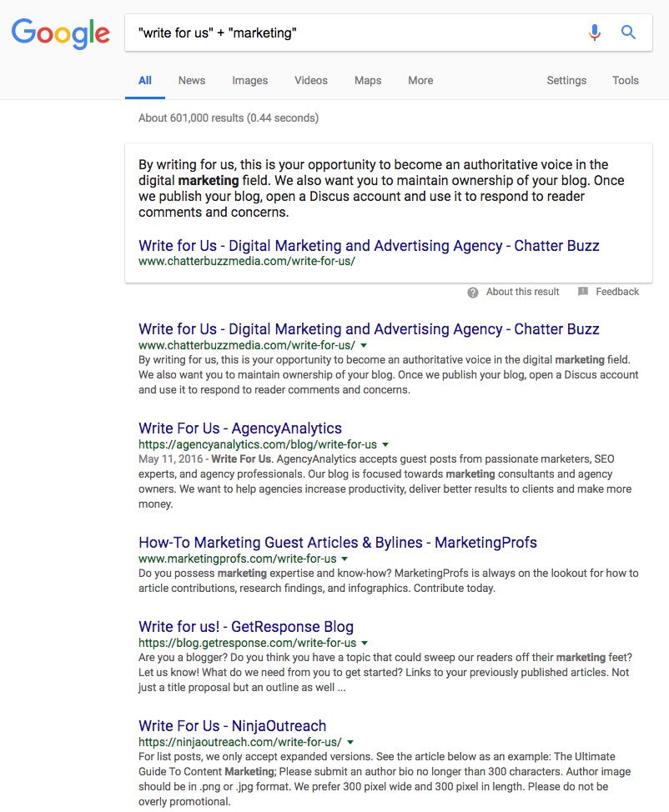The image size is (669, 812).
Task: Click the https://ninjaoutreach.com/write-for-us/ green URL
Action: [x=240, y=742]
